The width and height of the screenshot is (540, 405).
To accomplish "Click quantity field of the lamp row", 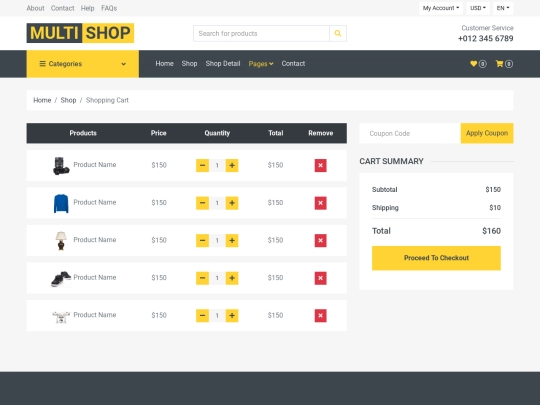I will pos(217,240).
